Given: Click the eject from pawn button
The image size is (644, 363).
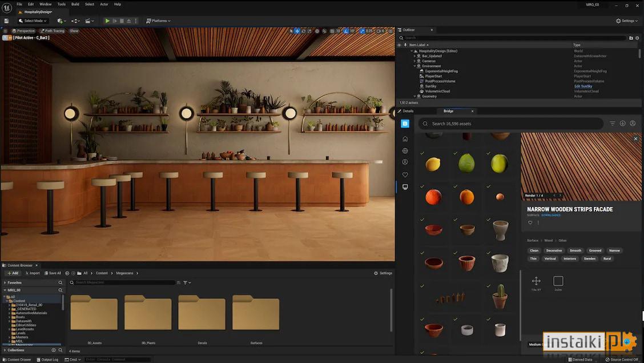Looking at the screenshot, I should click(129, 21).
